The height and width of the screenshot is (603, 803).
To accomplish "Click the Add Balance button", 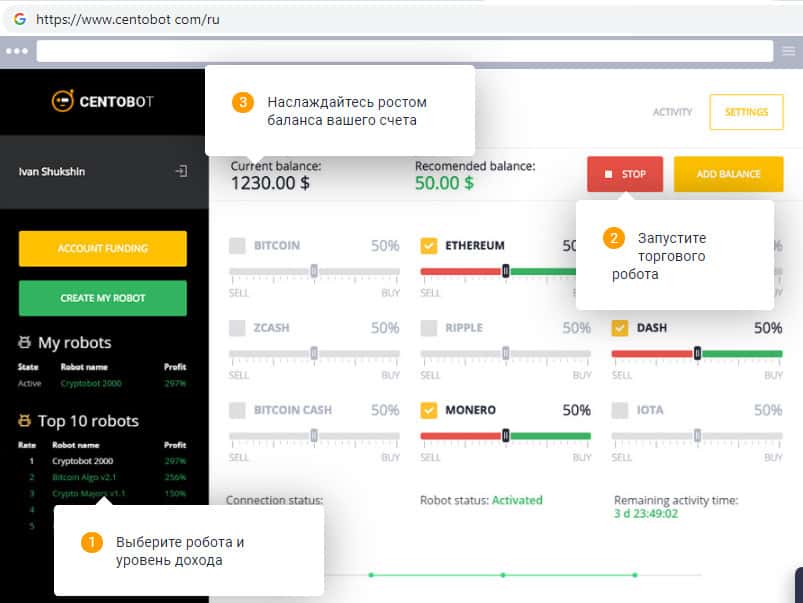I will (x=728, y=174).
